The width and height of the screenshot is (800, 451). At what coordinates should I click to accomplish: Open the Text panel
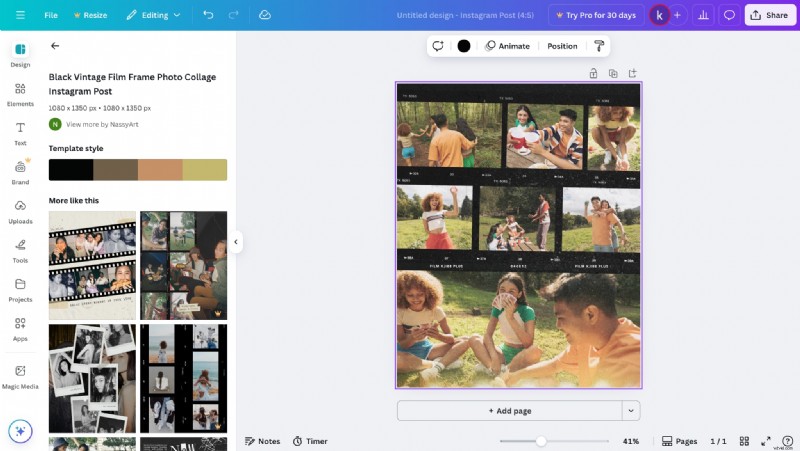pyautogui.click(x=20, y=134)
